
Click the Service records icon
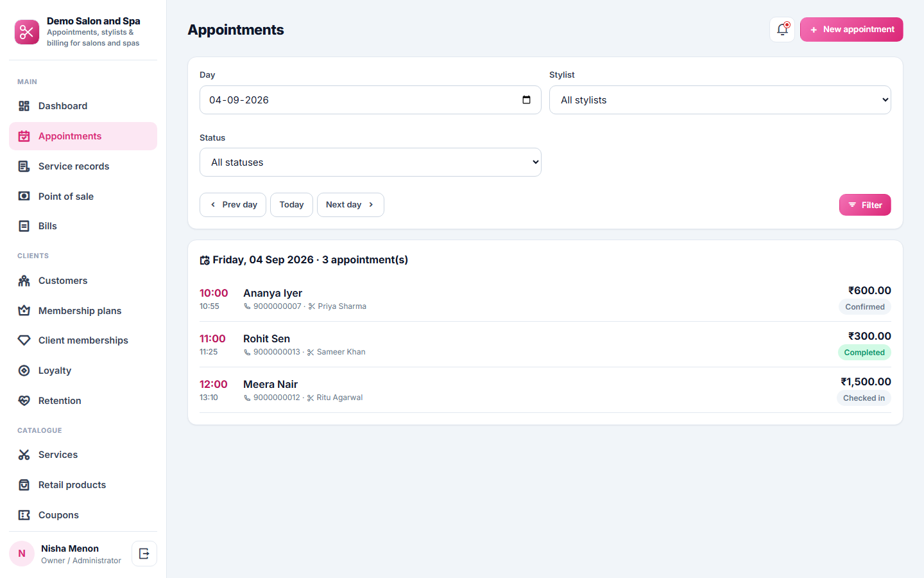click(24, 166)
